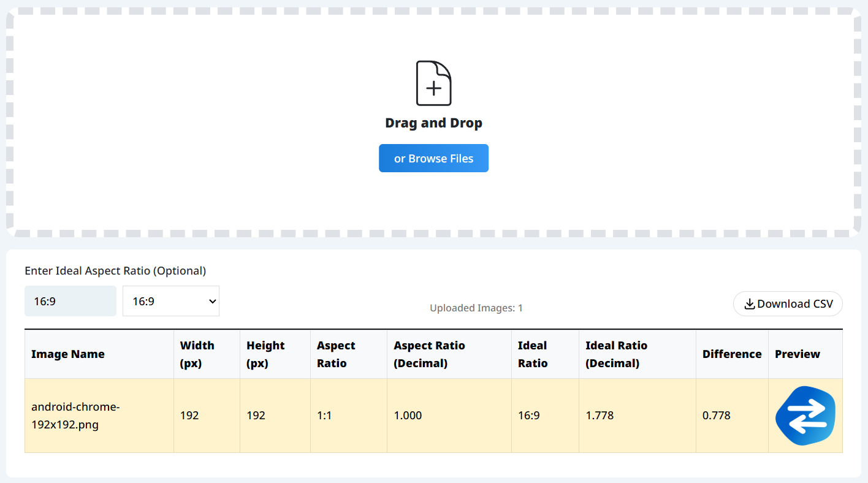868x483 pixels.
Task: Click the Download CSV button
Action: (x=788, y=304)
